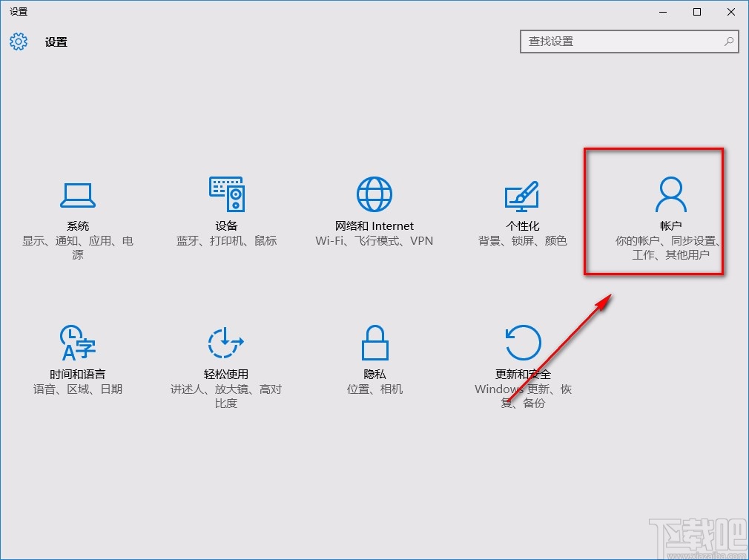Click the '蓝牙、打印机、鼠标' description text
This screenshot has width=749, height=560.
(x=225, y=240)
